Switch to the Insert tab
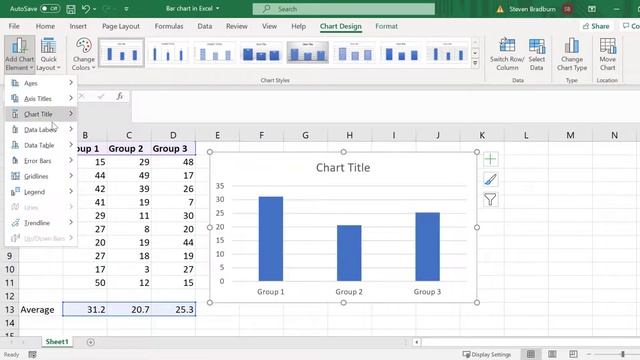 78,26
